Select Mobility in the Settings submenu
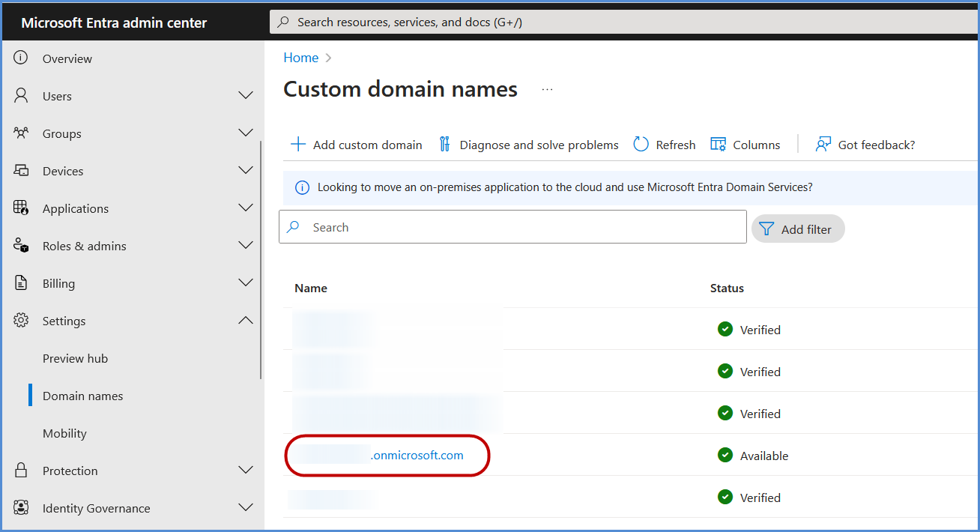The width and height of the screenshot is (980, 532). pos(64,433)
